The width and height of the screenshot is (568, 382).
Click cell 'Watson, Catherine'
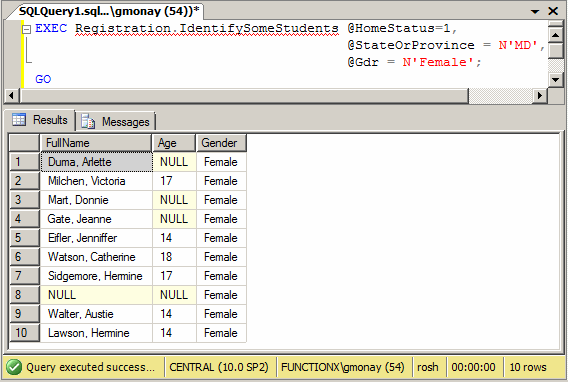96,257
